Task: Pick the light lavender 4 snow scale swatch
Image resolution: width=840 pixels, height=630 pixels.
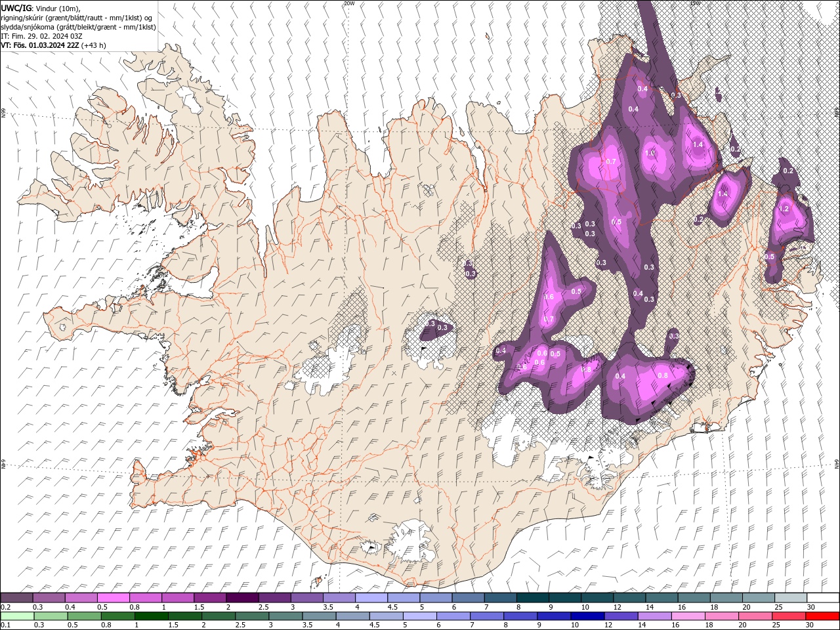Action: point(371,598)
